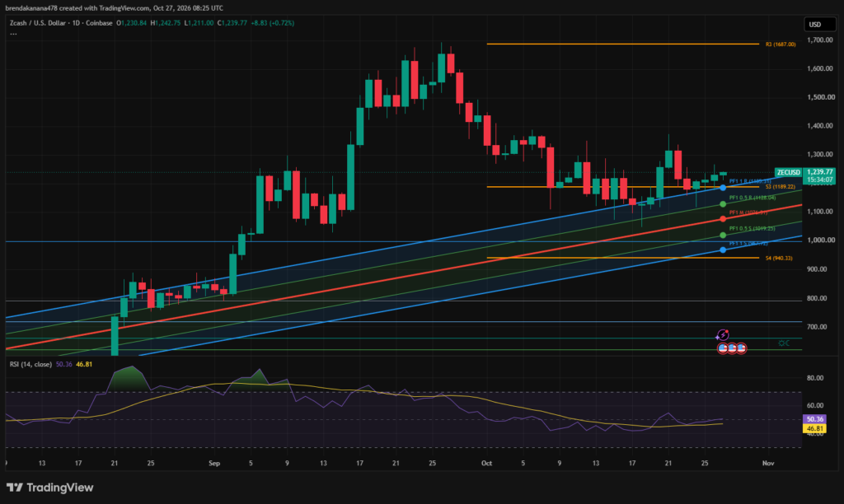
Task: Click the open price value O1,230.84
Action: point(131,23)
